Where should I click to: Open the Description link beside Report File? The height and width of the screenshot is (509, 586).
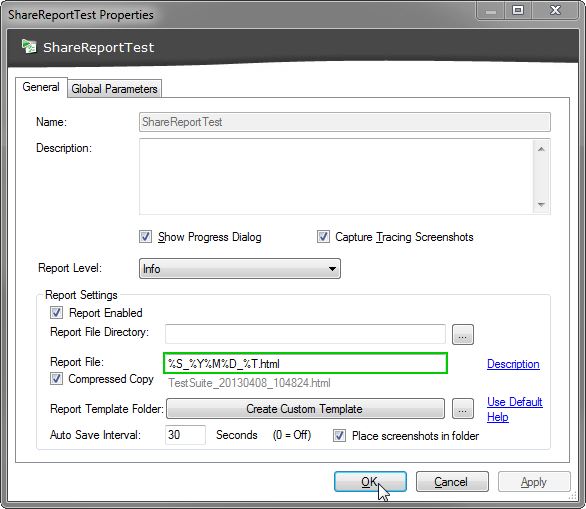(513, 364)
